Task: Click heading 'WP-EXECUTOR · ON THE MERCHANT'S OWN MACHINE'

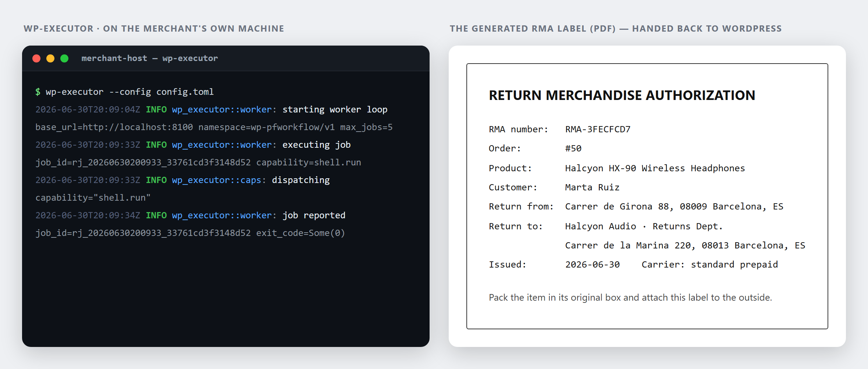Action: coord(154,29)
